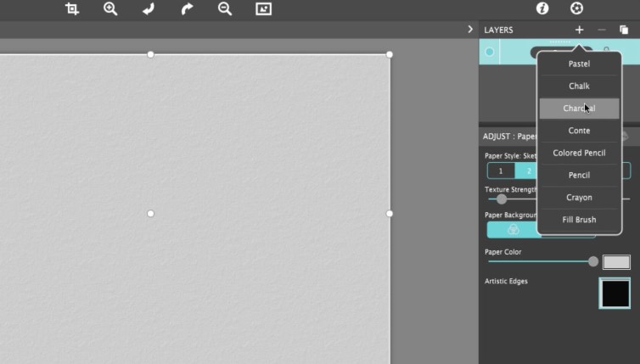
Task: Click the Zoom In magnifier icon
Action: tap(110, 8)
